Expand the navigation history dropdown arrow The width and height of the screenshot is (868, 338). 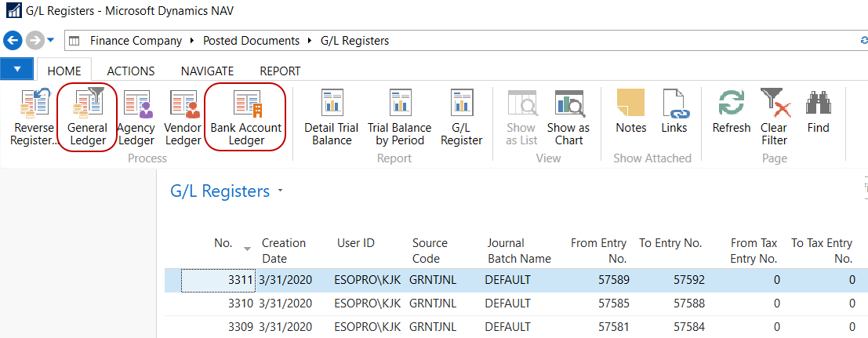tap(51, 40)
